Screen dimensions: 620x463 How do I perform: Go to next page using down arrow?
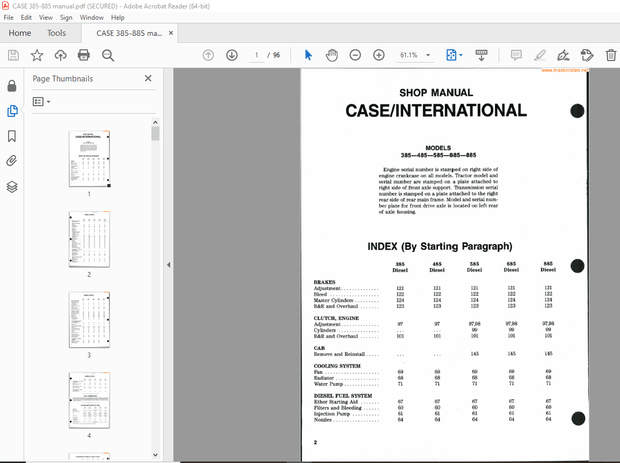pos(232,55)
